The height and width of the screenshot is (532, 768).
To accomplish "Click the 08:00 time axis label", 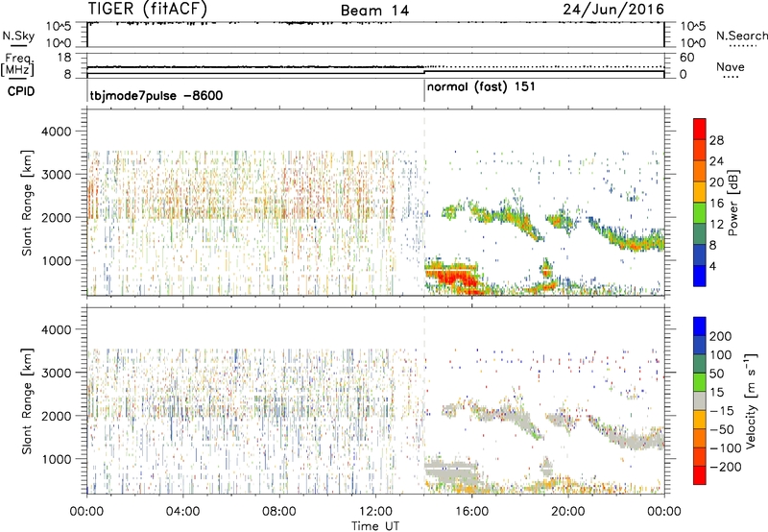I will tap(278, 512).
